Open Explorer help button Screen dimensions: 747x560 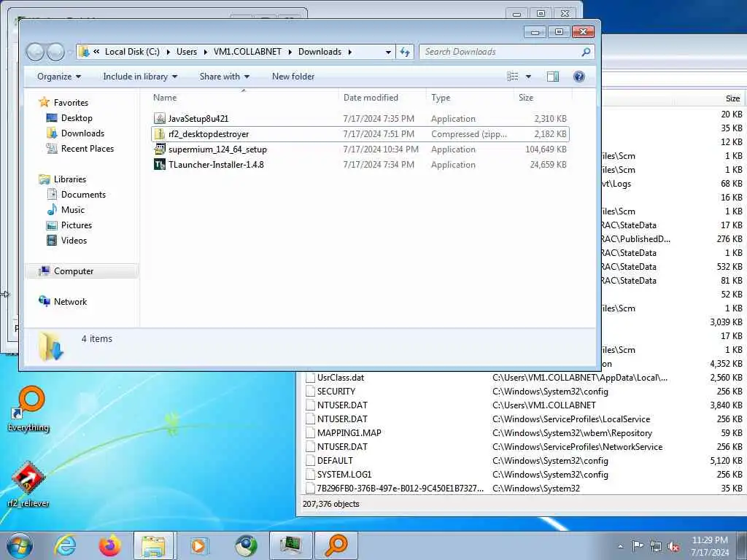point(578,77)
